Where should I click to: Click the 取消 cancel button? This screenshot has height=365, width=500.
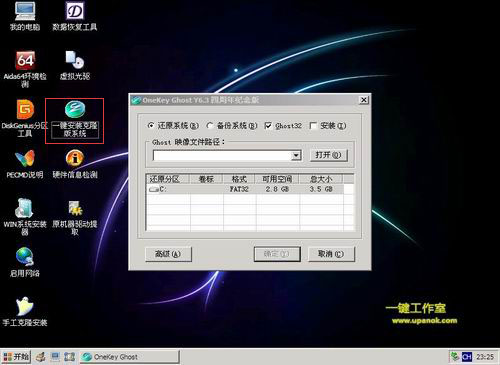point(331,254)
